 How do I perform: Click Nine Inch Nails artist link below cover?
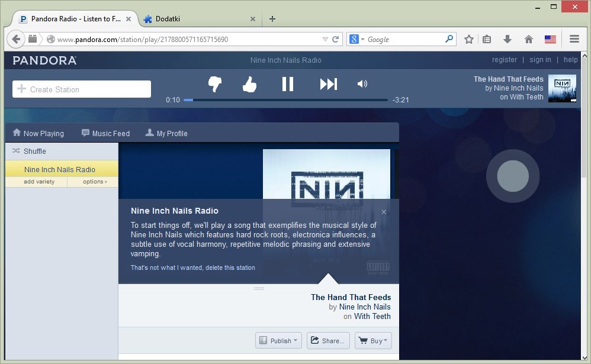(365, 307)
